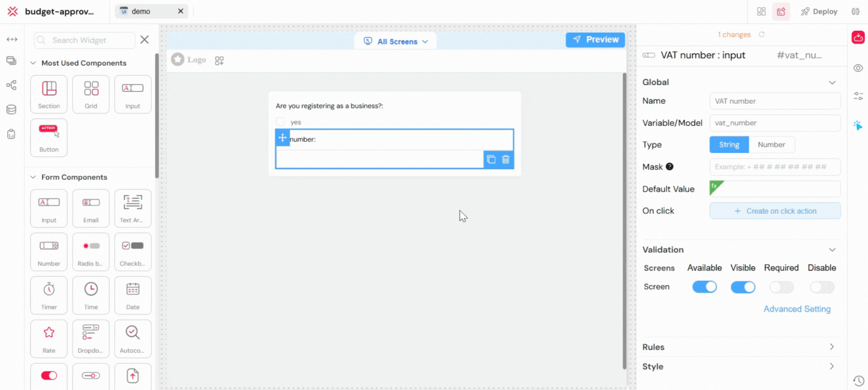Enable the Disable switch for Screen
868x390 pixels.
click(822, 287)
